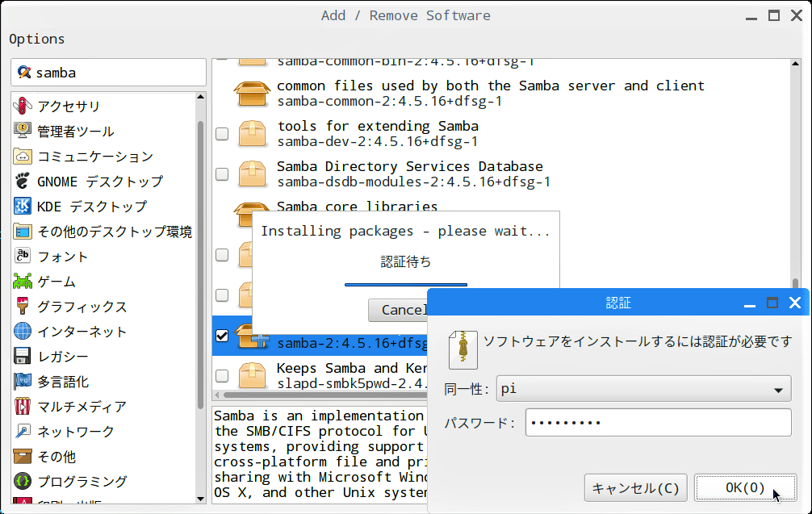Click the installation progress bar

[x=406, y=284]
